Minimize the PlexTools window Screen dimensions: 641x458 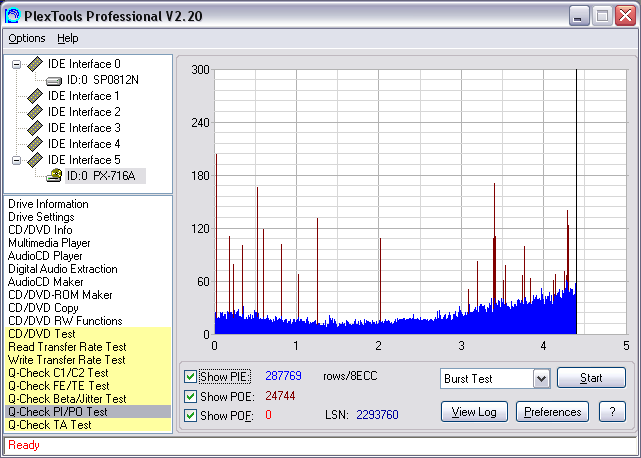tap(579, 16)
